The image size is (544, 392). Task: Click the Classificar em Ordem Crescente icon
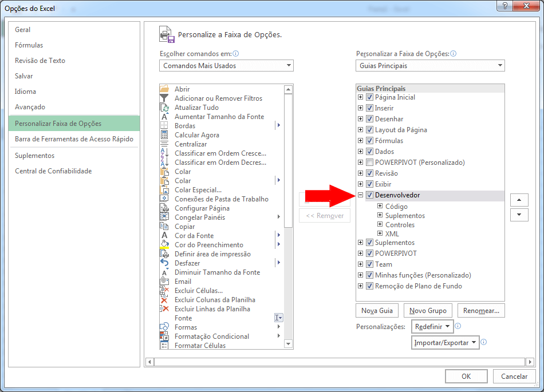point(164,153)
